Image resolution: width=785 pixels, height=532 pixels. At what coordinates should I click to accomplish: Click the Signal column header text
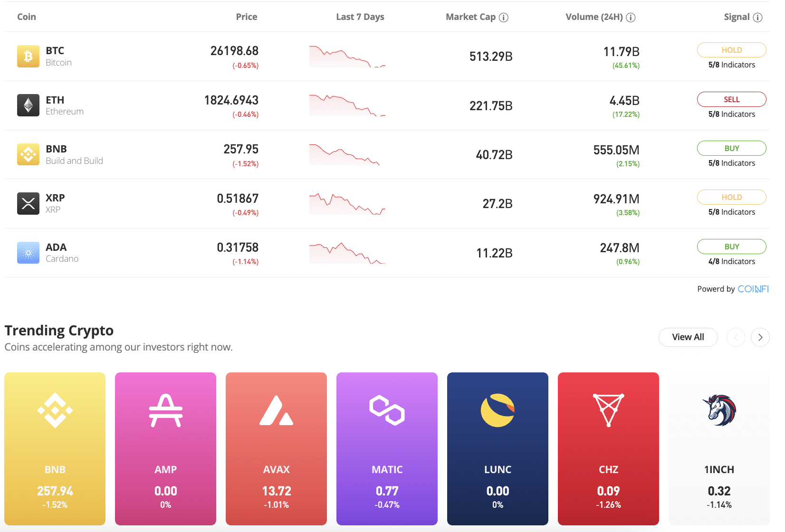click(737, 17)
